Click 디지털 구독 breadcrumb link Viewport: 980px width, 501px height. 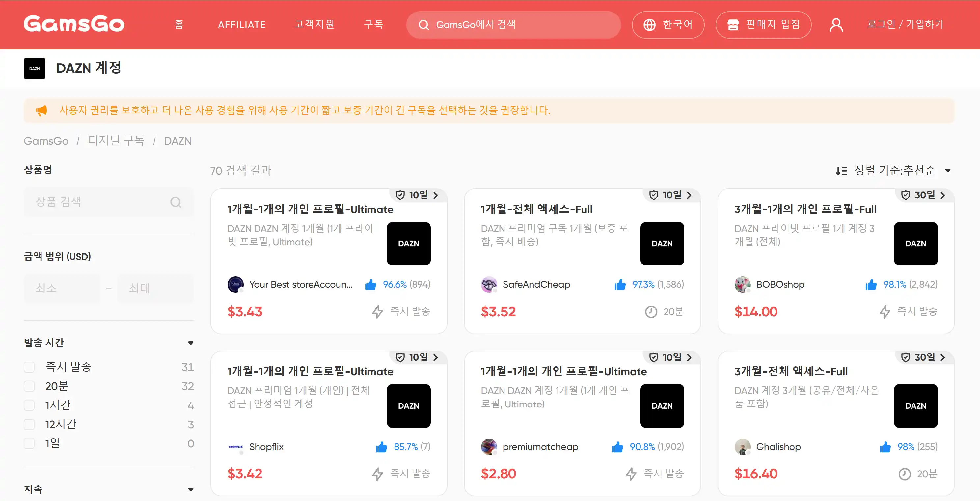coord(117,141)
